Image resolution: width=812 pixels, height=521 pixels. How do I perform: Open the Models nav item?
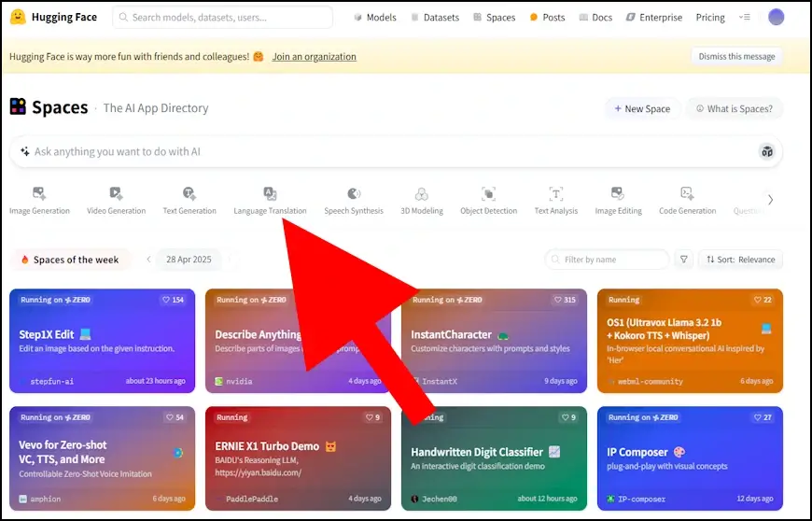tap(375, 17)
